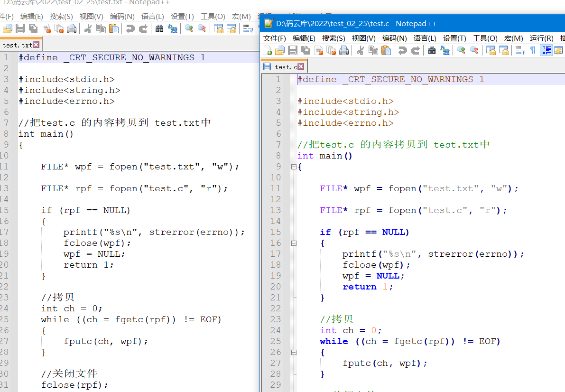Click Undo icon in test.txt window toolbar

(x=130, y=28)
